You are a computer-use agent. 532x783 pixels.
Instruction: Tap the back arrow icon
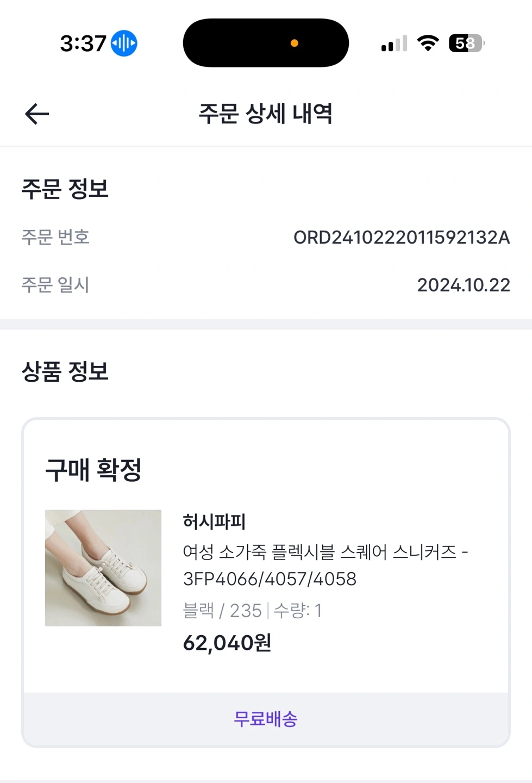[37, 114]
